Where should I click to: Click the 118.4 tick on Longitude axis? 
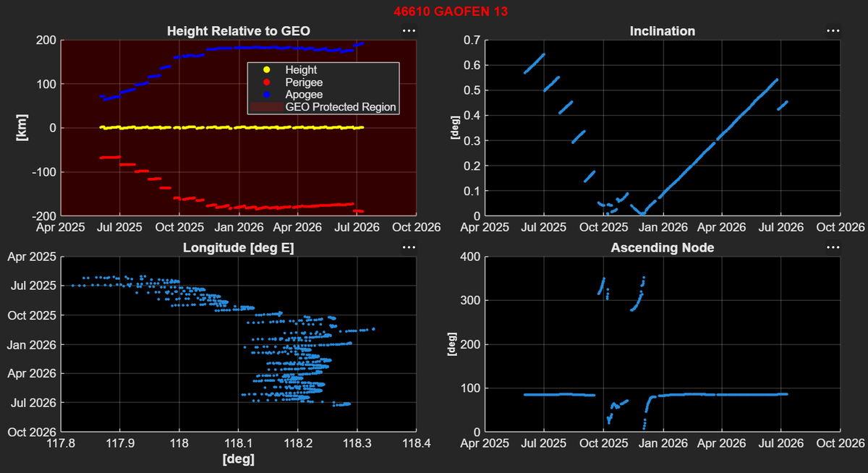[x=415, y=444]
